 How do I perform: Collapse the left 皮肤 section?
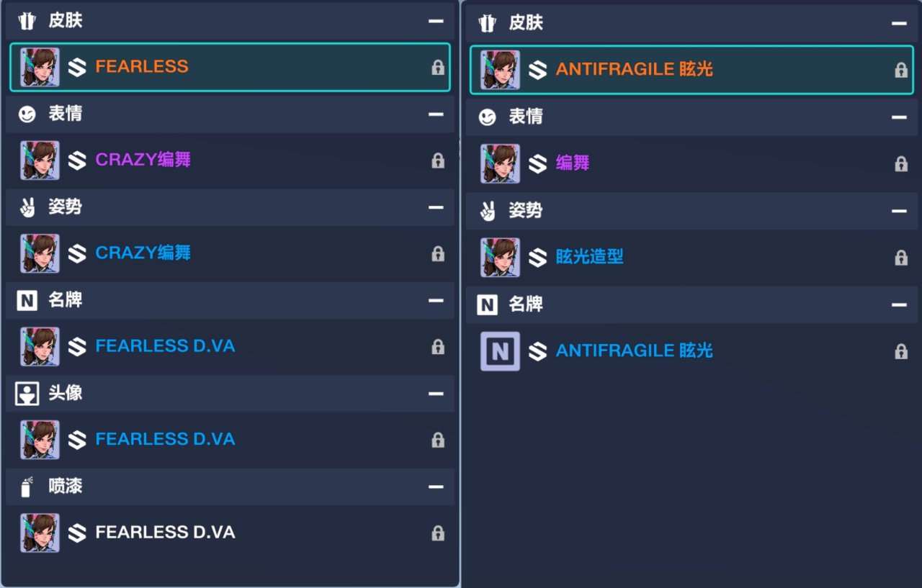436,21
